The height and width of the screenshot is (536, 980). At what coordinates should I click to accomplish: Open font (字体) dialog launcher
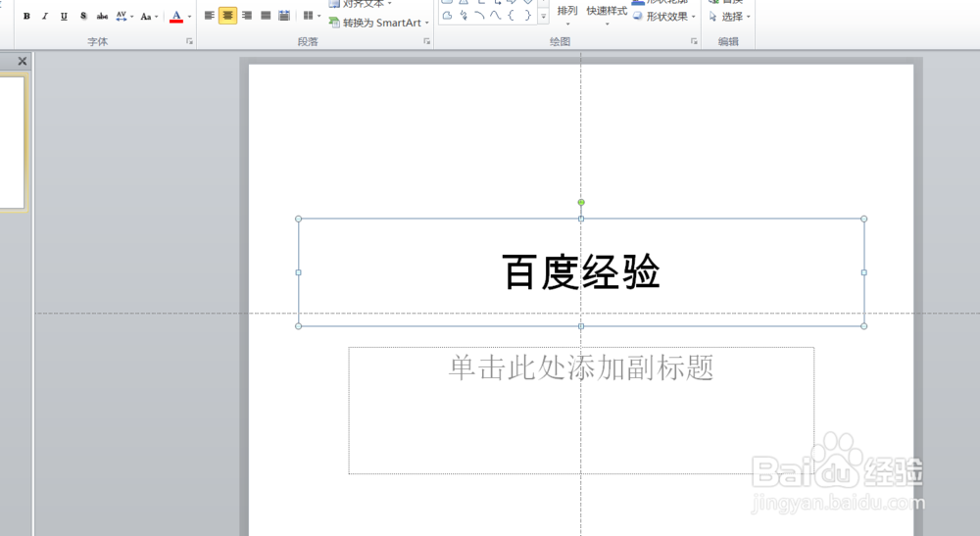(189, 41)
